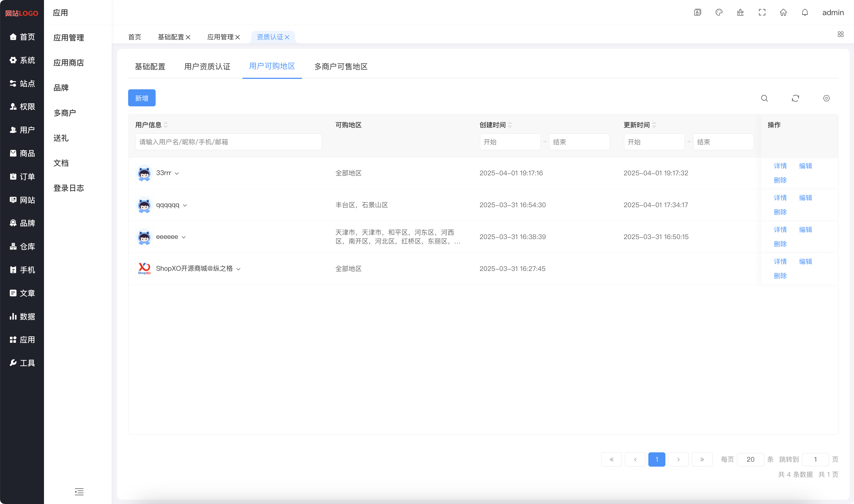
Task: Open 详情 for the qqqqqq row
Action: tap(780, 197)
